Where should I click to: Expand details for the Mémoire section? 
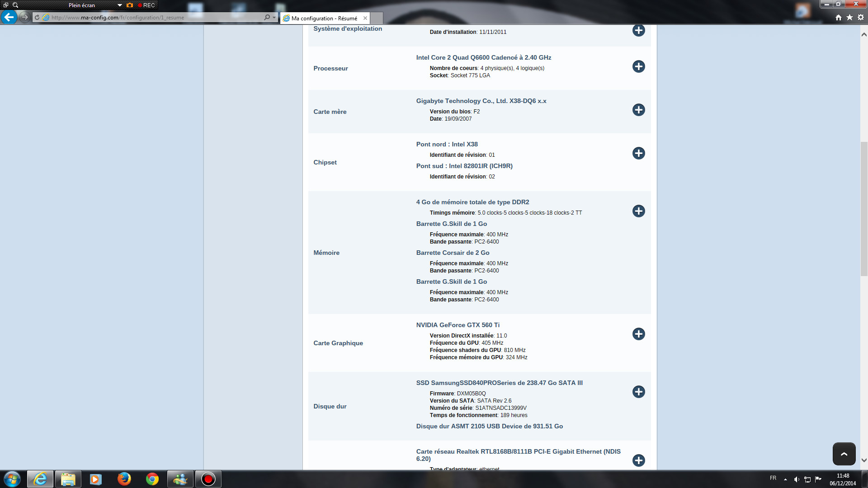point(638,211)
